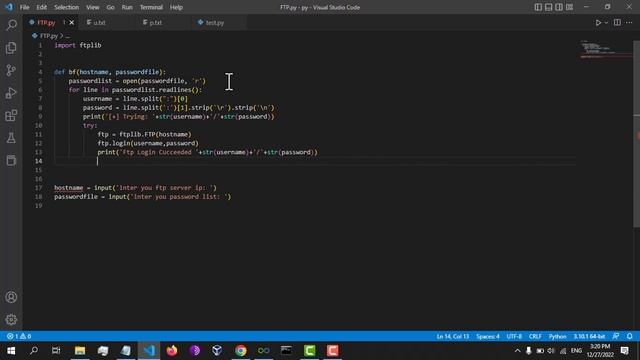Close the FTP.py tab

(72, 23)
